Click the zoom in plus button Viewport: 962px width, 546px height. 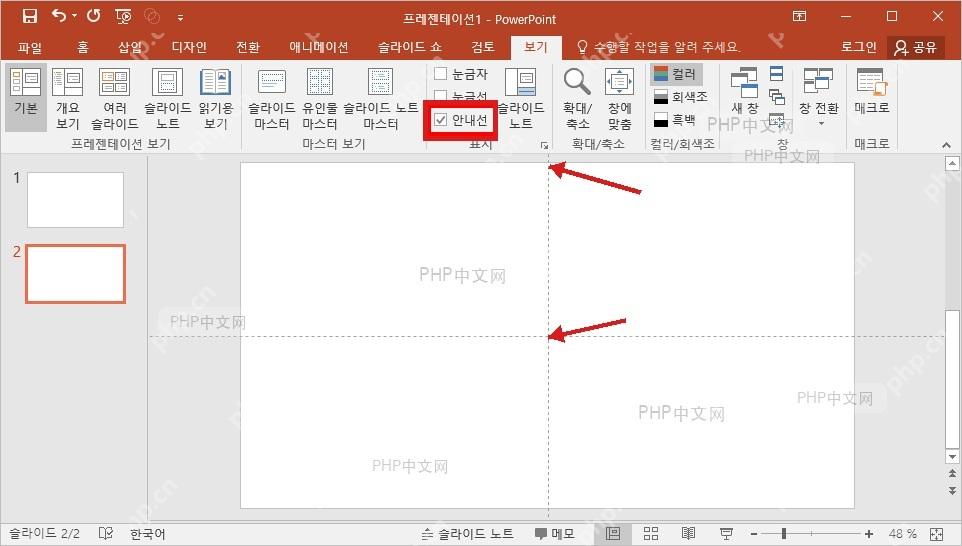coord(869,534)
